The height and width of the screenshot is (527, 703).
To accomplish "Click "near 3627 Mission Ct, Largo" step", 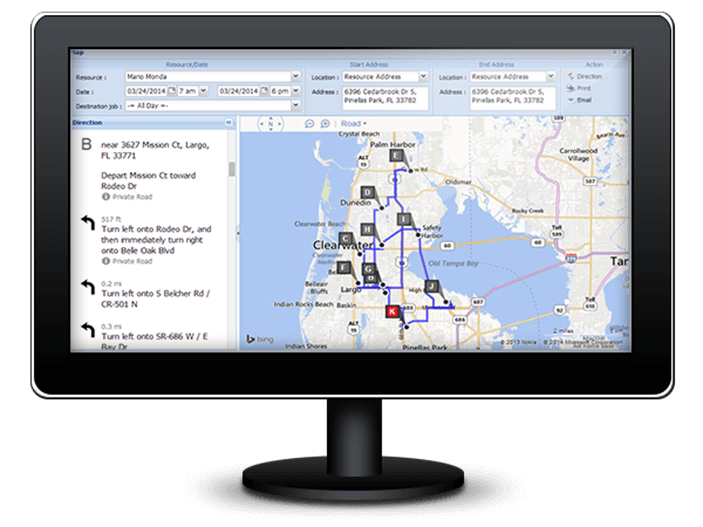I will click(155, 150).
